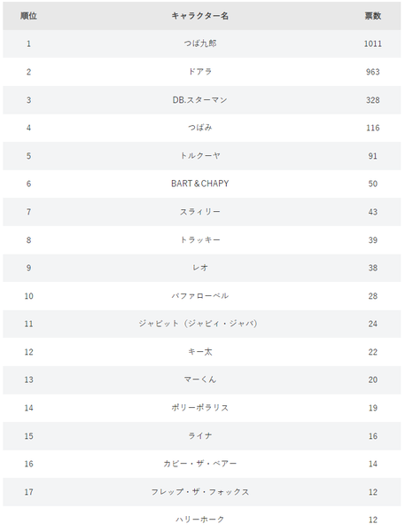Click DB.スターマン in the table
The width and height of the screenshot is (405, 532).
(199, 99)
